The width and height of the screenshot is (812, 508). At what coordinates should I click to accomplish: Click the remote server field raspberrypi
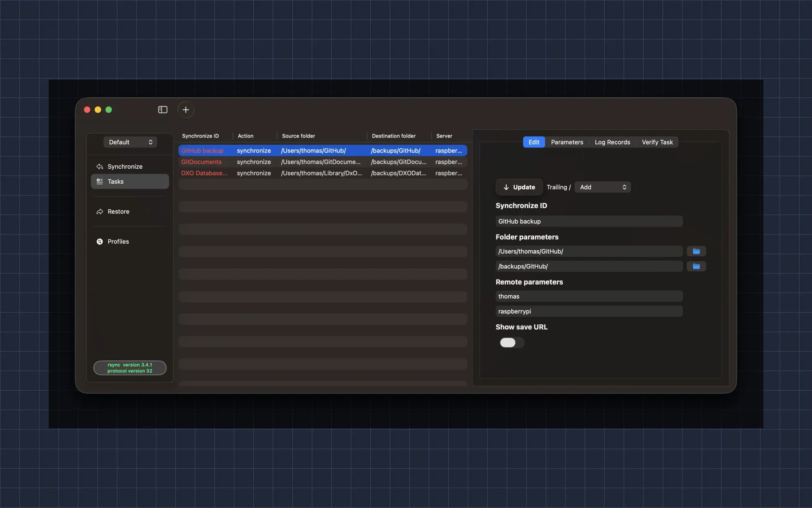(589, 311)
